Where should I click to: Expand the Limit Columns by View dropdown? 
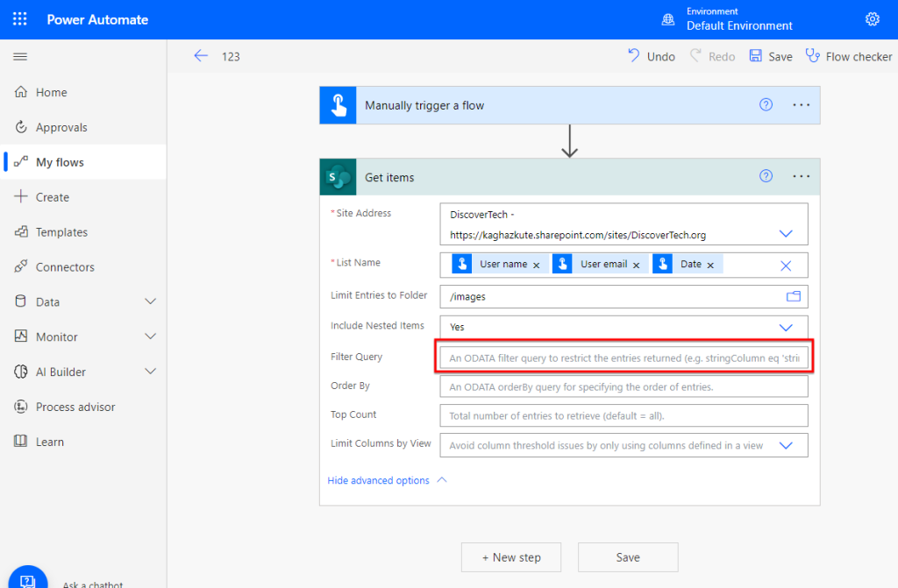786,445
